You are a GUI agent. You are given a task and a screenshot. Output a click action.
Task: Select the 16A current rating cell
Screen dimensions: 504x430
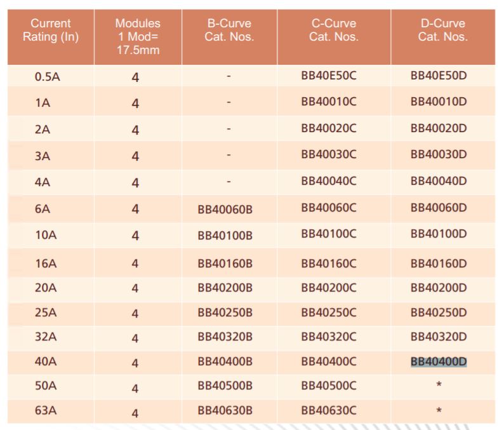[46, 263]
